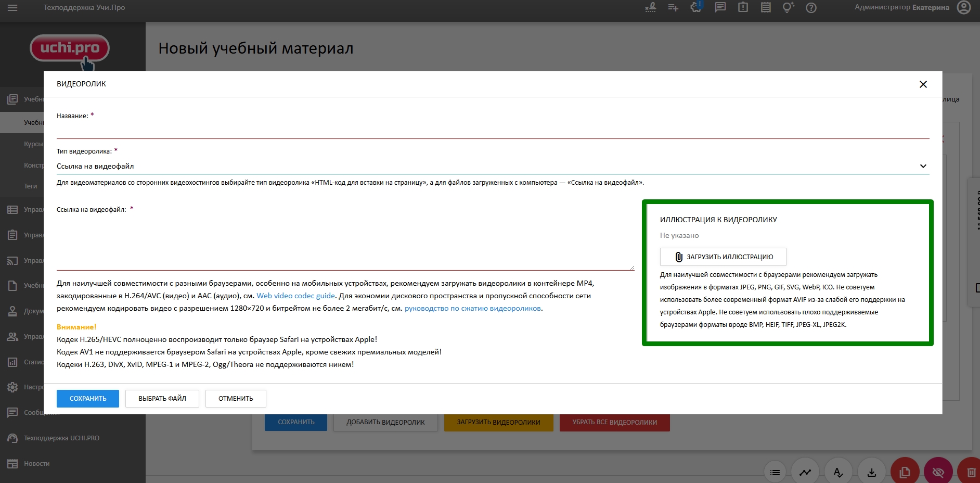Click the signature icon in top bar
The width and height of the screenshot is (980, 483).
tap(650, 8)
